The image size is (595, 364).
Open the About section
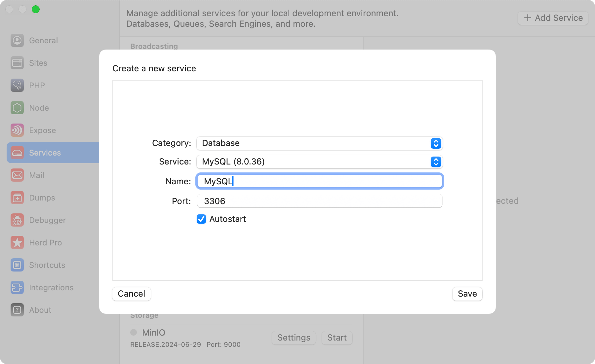[x=17, y=310]
